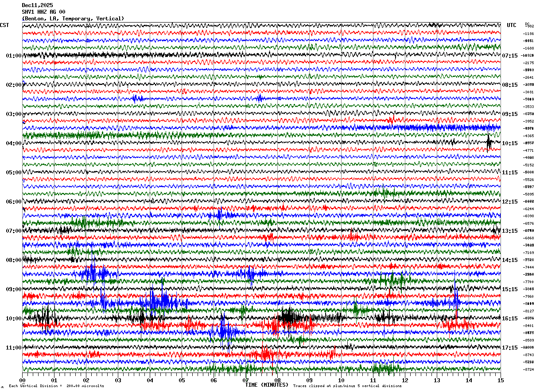This screenshot has width=536, height=392.
Task: Click minute 15 on the time axis
Action: pos(500,380)
